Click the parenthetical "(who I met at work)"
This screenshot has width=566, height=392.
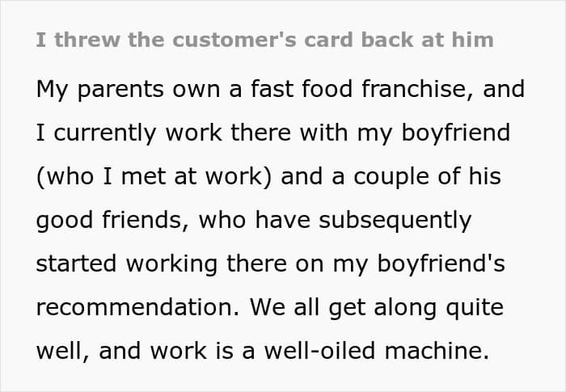[x=154, y=177]
